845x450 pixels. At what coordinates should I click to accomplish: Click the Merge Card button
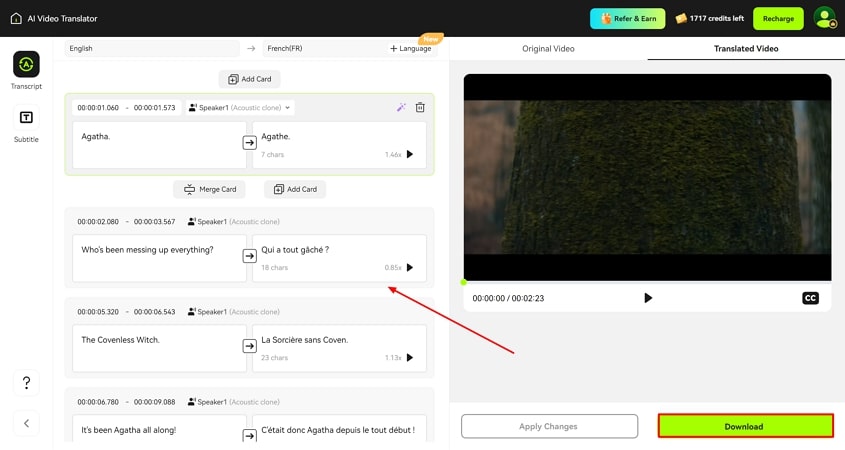point(210,189)
